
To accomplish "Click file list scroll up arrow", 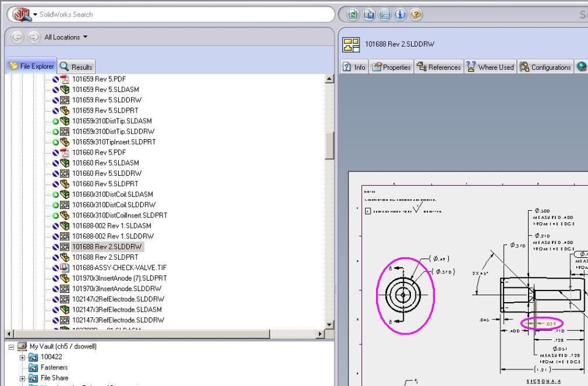I will pos(330,79).
